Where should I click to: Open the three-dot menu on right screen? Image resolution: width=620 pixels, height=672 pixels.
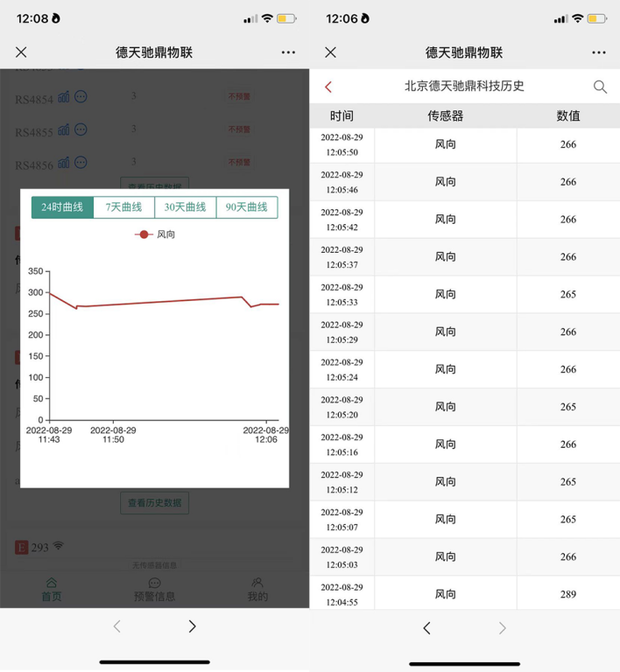599,52
